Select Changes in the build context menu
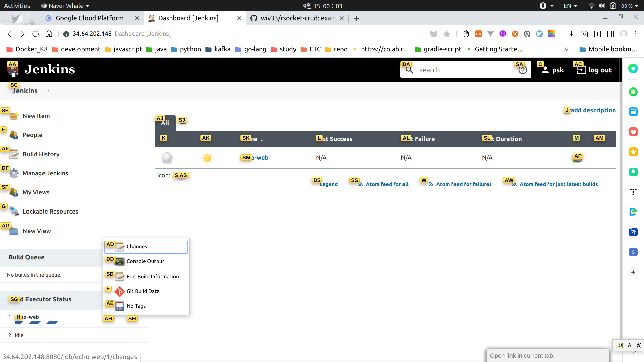Viewport: 644px width, 362px height. pyautogui.click(x=137, y=247)
